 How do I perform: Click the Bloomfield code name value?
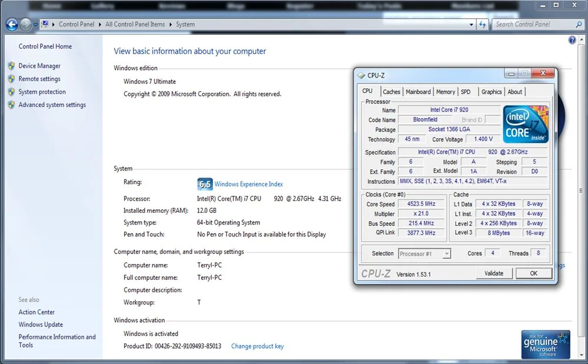coord(425,119)
